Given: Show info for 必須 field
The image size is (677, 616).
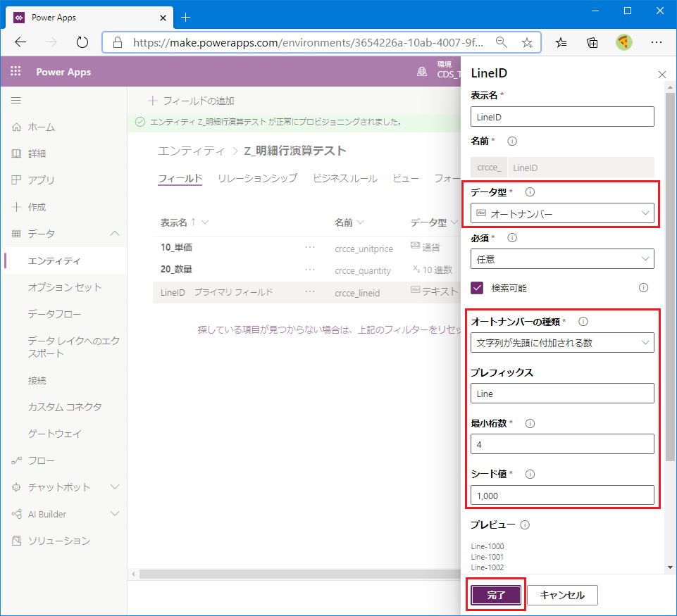Looking at the screenshot, I should (x=512, y=238).
